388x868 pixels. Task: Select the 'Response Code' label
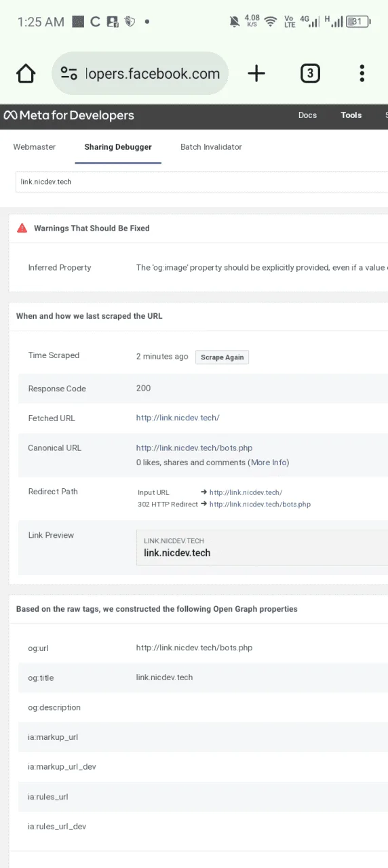point(57,389)
